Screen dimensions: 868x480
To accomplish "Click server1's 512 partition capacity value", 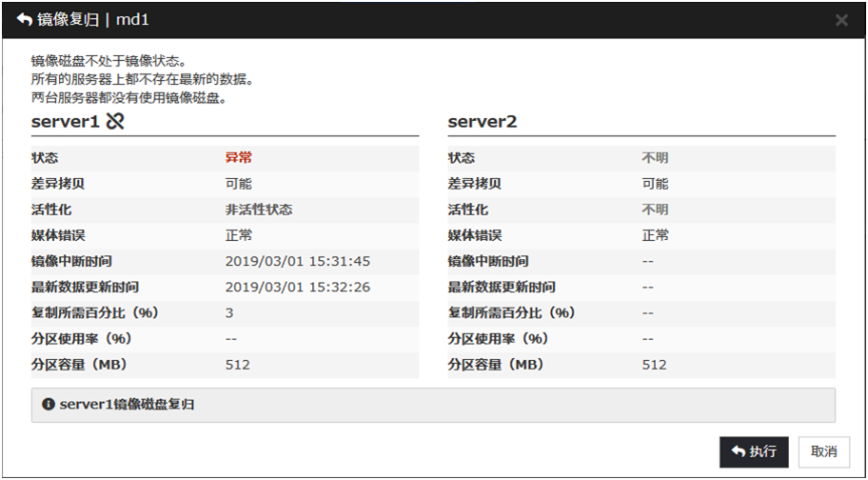I will [x=238, y=364].
